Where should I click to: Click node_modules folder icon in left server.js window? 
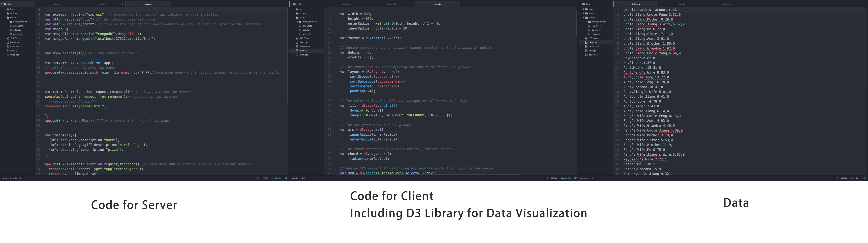11,22
